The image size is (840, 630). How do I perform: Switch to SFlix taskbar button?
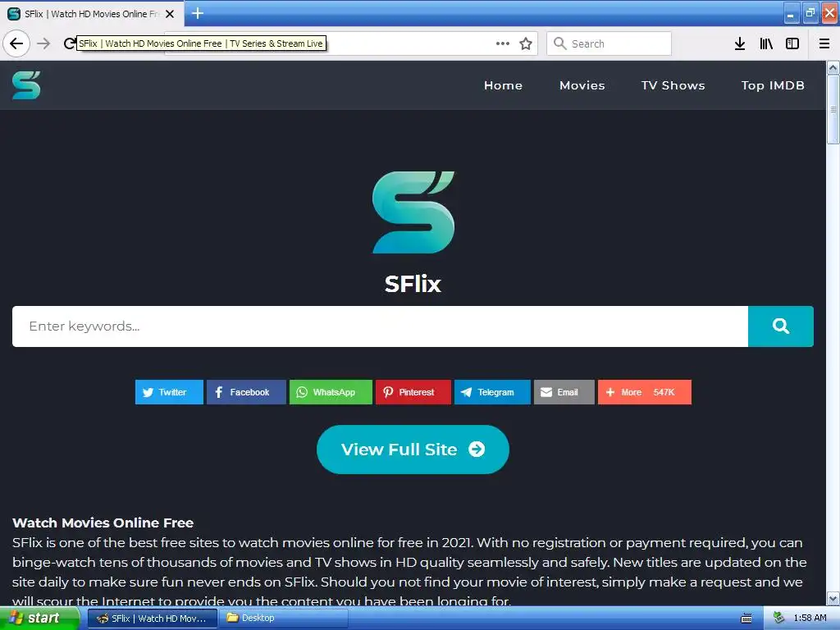(152, 619)
